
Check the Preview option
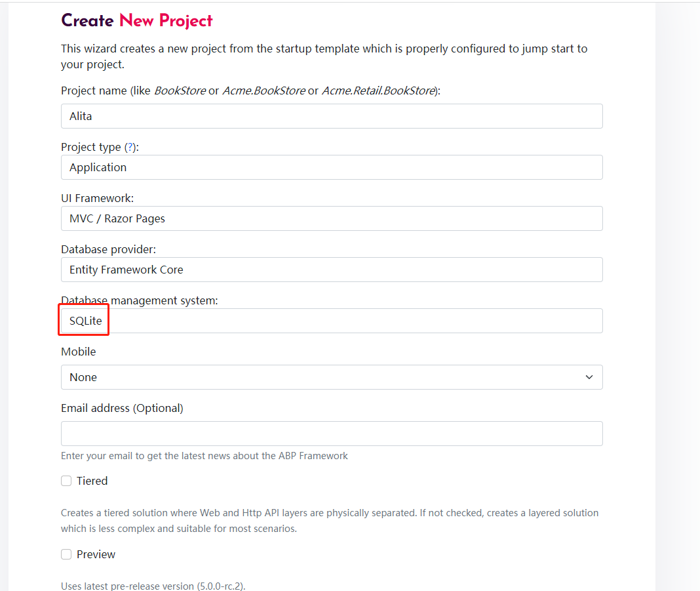point(66,554)
